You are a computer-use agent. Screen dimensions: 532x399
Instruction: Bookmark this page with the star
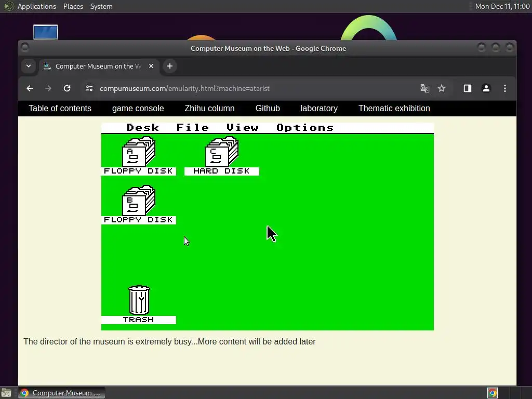point(442,88)
